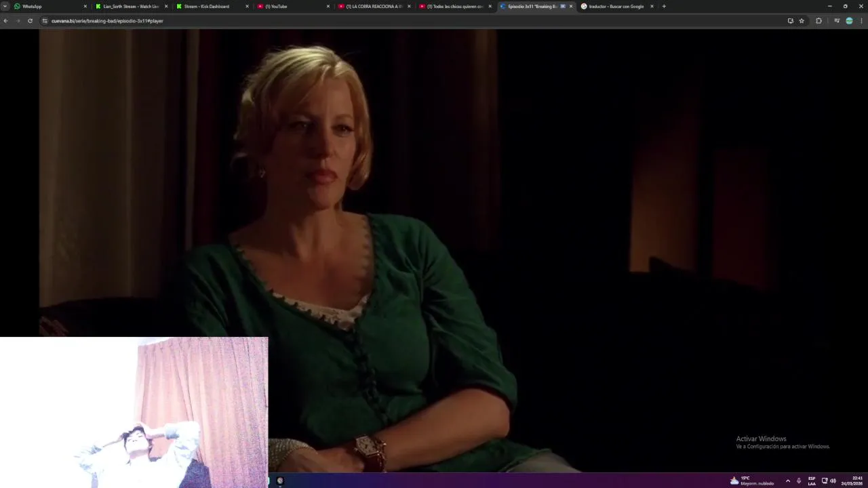Close the (1) YouTube tab
The height and width of the screenshot is (488, 868).
pos(328,6)
